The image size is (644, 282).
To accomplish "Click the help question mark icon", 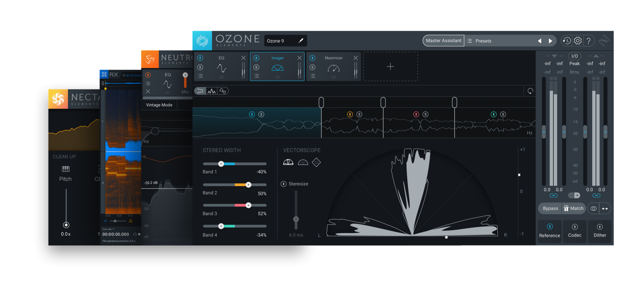I will (x=589, y=41).
